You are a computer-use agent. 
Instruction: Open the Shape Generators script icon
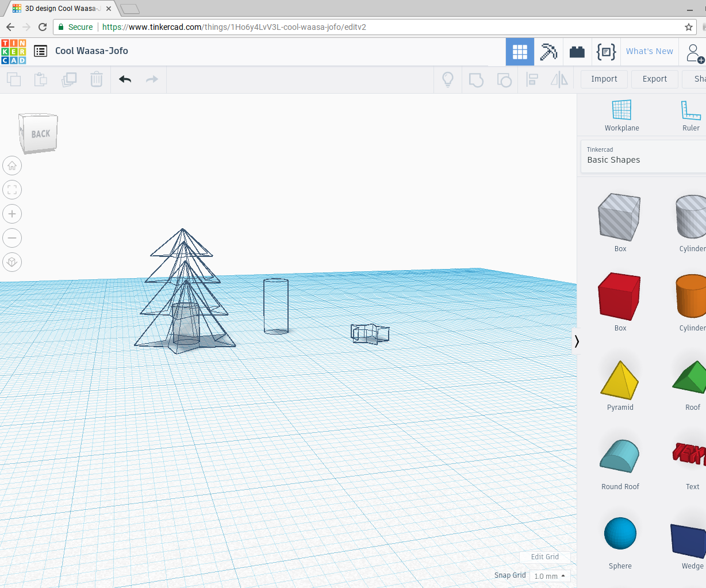pos(606,52)
